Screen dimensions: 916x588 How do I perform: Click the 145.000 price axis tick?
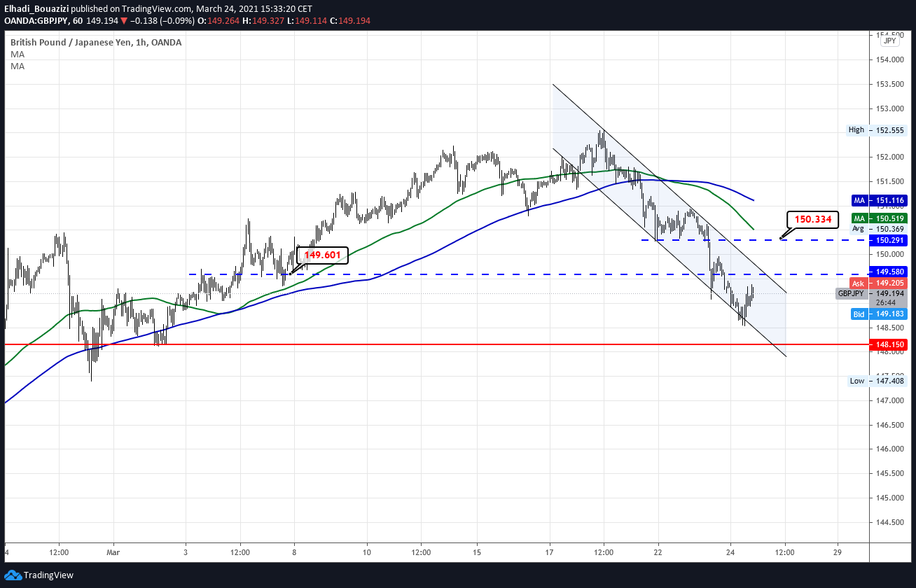(891, 498)
